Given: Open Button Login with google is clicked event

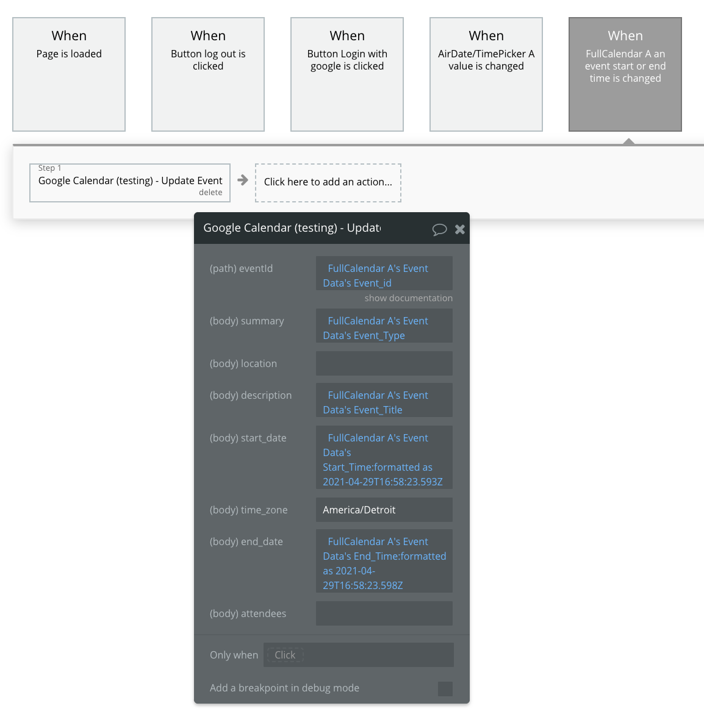Looking at the screenshot, I should click(347, 74).
